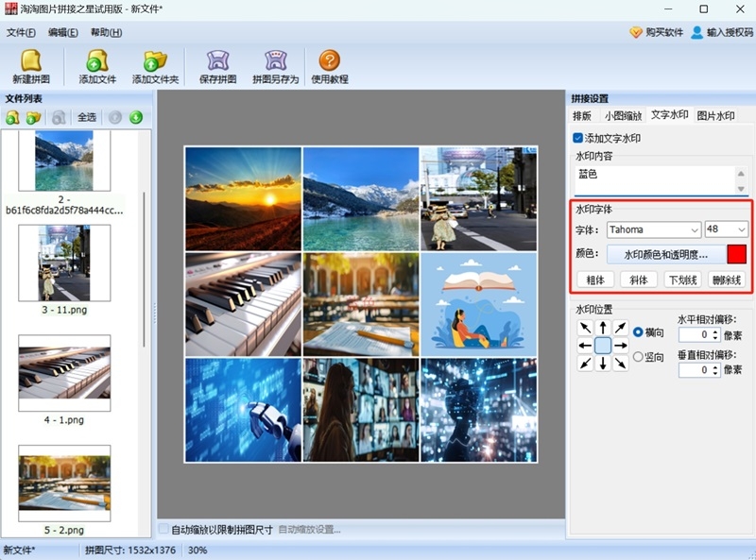This screenshot has width=756, height=560.
Task: Click the 保存拼图 toolbar icon
Action: click(218, 66)
